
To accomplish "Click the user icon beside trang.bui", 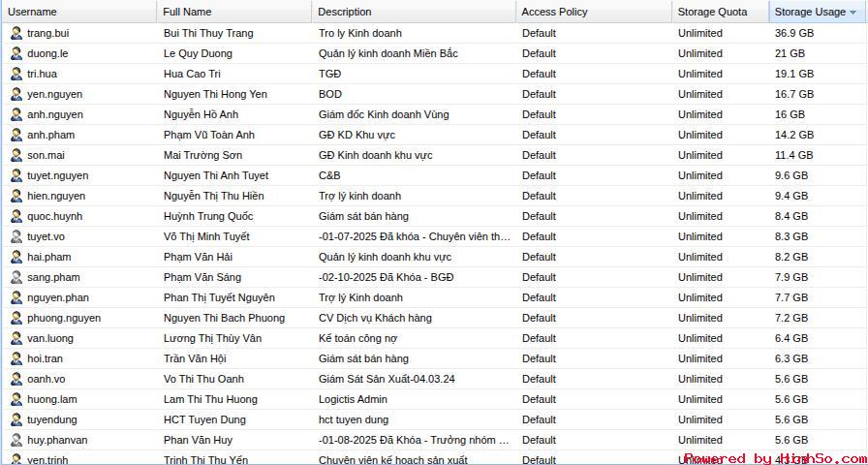I will [x=15, y=33].
